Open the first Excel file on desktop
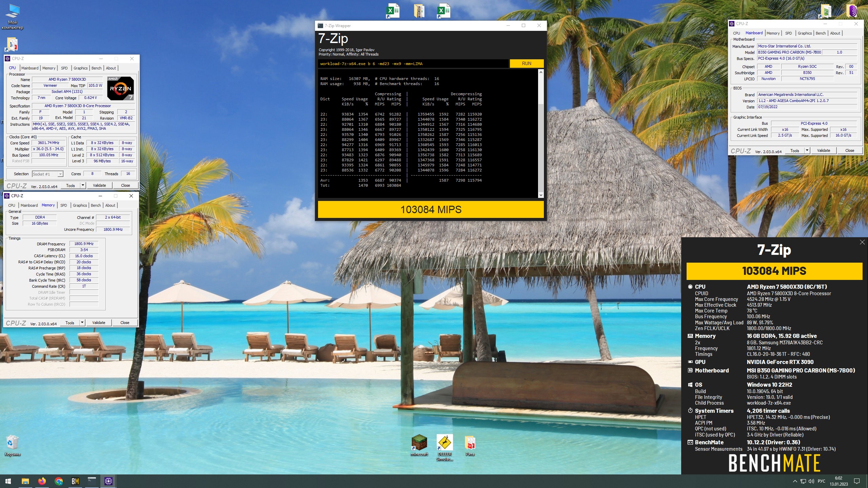868x488 pixels. [x=393, y=11]
